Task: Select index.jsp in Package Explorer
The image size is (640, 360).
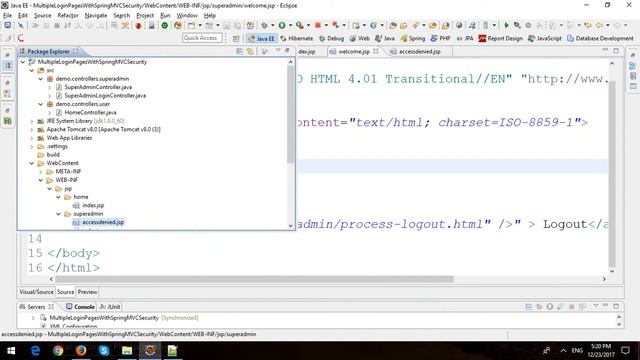Action: pyautogui.click(x=93, y=205)
